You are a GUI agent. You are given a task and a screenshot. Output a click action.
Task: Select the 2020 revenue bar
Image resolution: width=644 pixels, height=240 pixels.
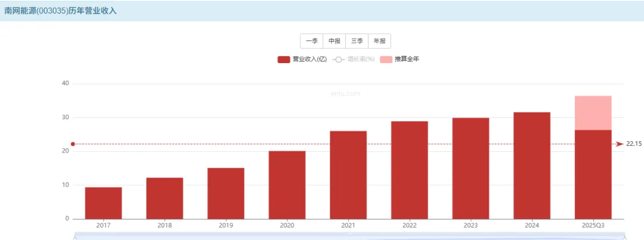(287, 185)
